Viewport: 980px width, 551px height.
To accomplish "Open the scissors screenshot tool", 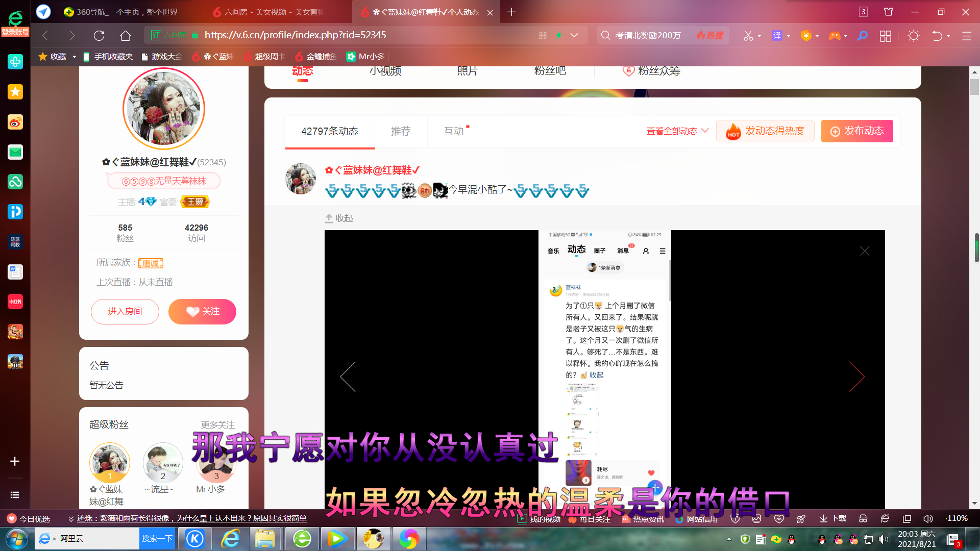I will (748, 36).
